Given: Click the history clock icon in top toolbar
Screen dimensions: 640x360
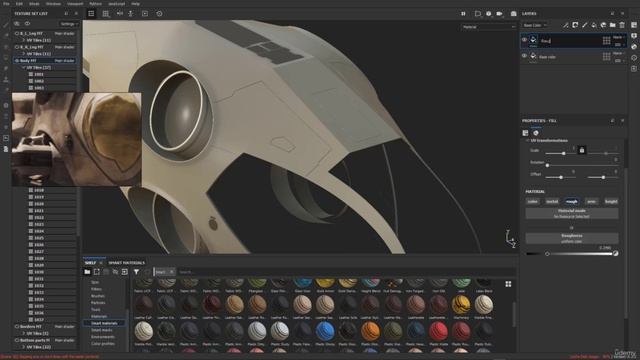Looking at the screenshot, I should pos(159,13).
